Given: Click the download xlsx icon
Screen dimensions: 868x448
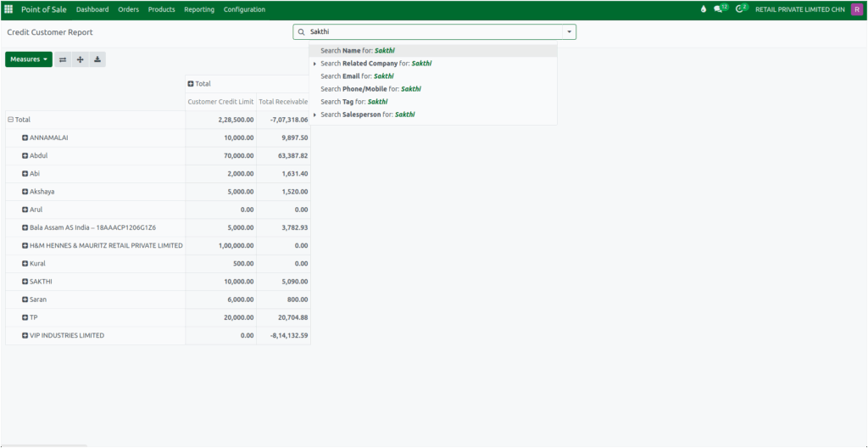Looking at the screenshot, I should [97, 59].
